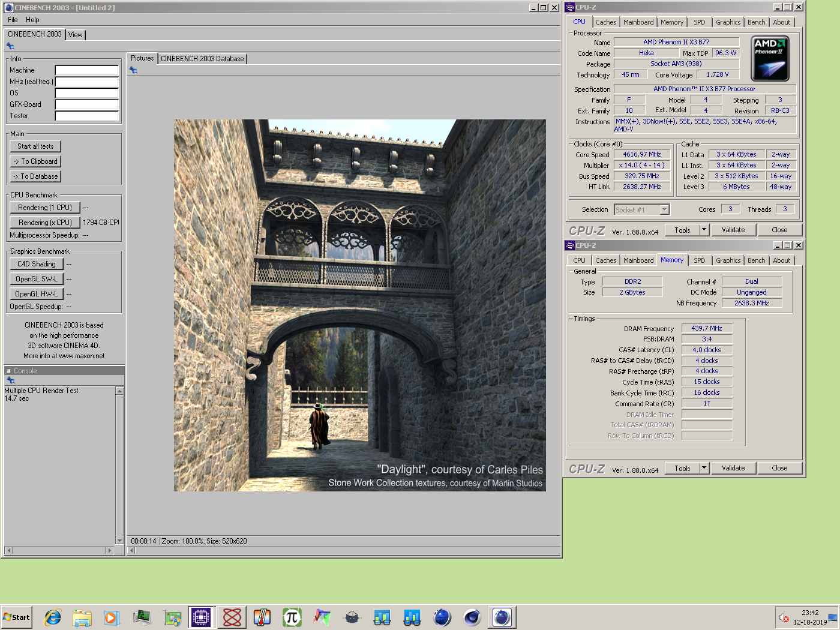The width and height of the screenshot is (840, 630).
Task: Click the To Database button
Action: pyautogui.click(x=35, y=176)
